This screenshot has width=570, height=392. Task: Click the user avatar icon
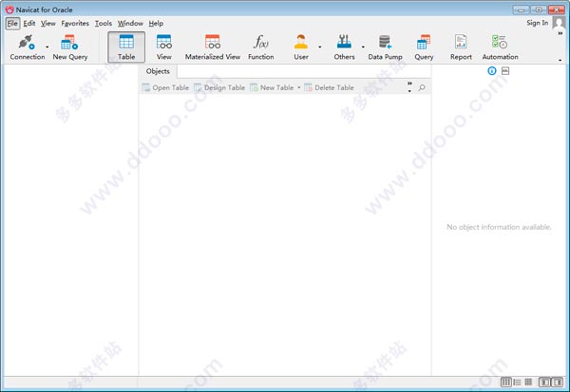[x=559, y=23]
